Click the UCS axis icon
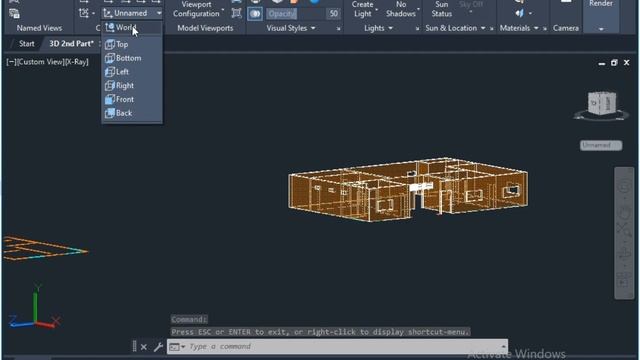640x360 pixels. click(x=35, y=306)
